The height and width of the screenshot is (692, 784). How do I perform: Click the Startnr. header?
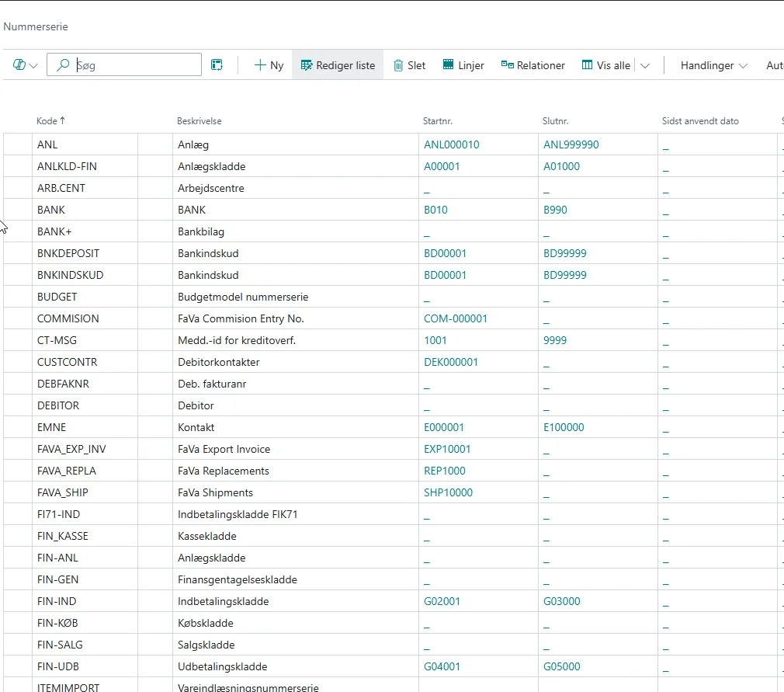[x=438, y=121]
